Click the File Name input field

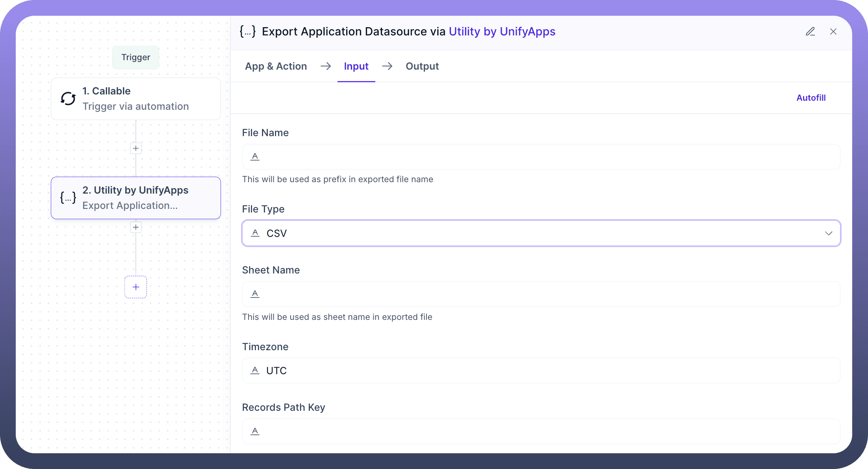point(547,157)
